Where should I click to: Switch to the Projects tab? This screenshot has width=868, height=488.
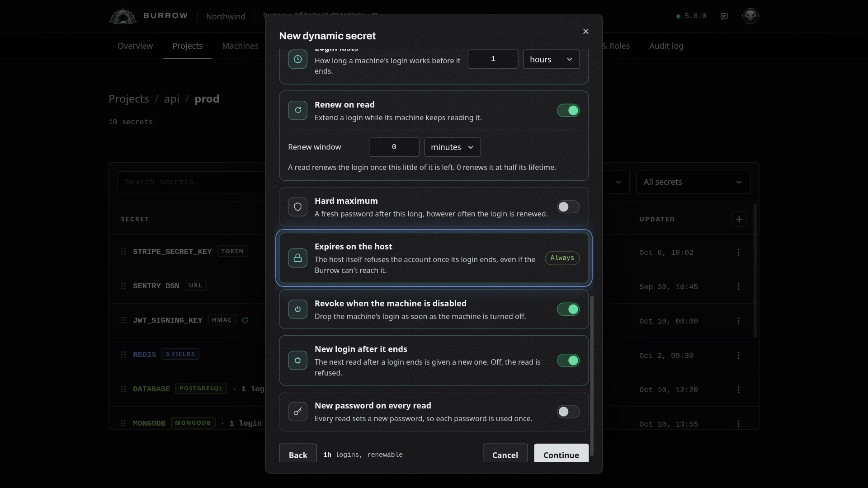(x=187, y=46)
